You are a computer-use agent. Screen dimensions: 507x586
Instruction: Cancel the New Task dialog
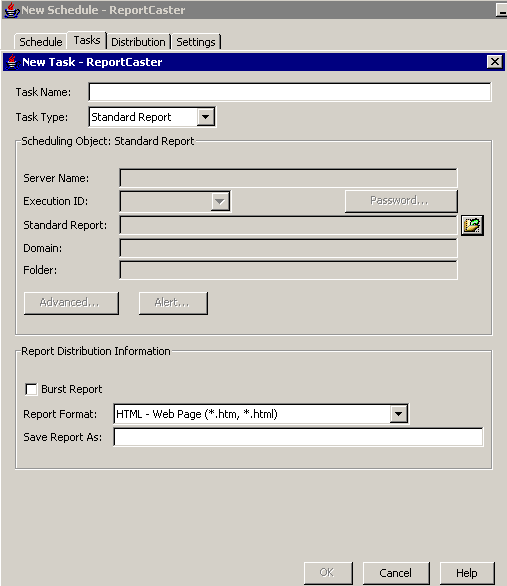[396, 573]
